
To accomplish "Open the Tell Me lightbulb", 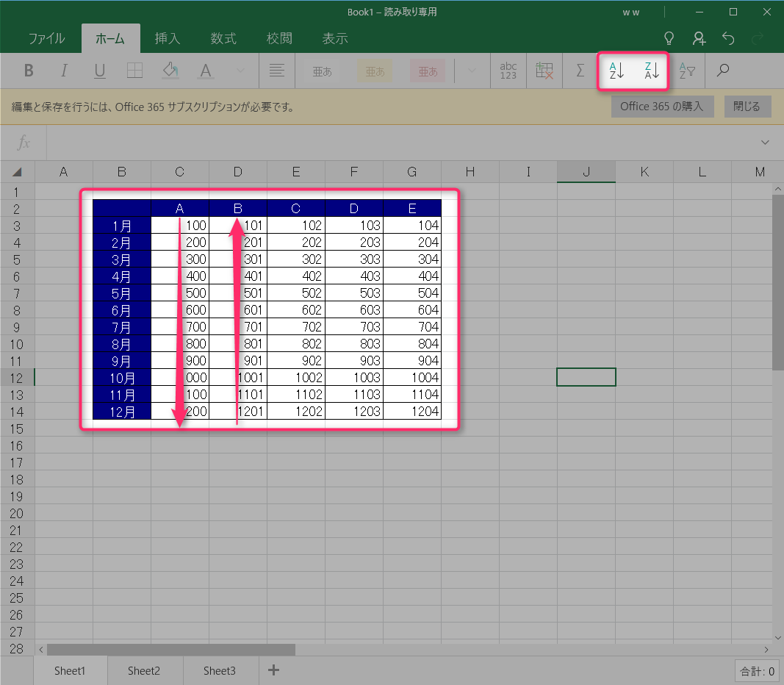I will [x=669, y=38].
